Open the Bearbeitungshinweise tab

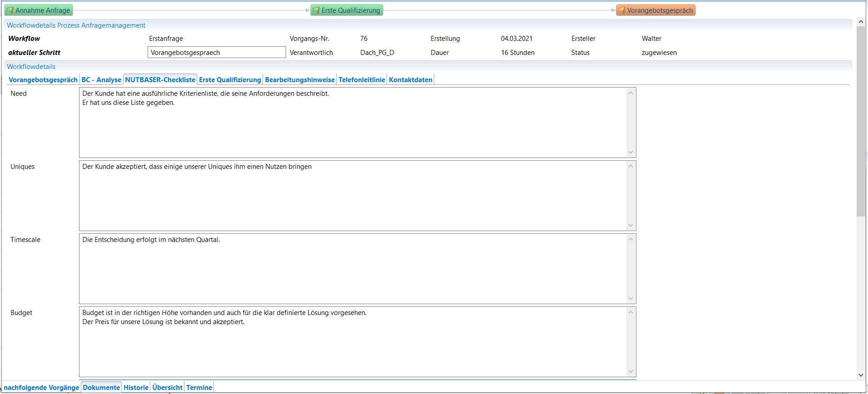(300, 80)
